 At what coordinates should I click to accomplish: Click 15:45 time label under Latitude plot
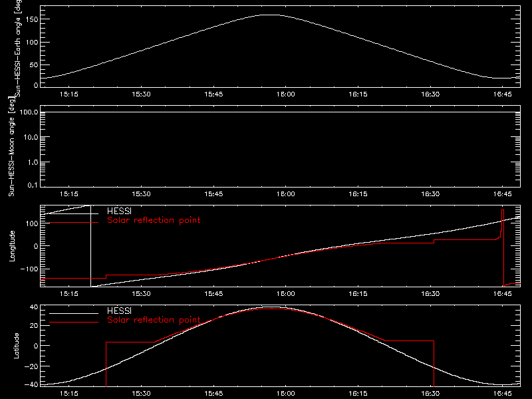point(213,394)
